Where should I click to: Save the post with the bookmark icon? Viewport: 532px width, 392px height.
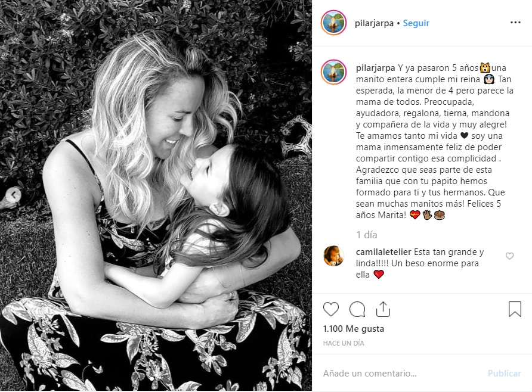click(515, 309)
